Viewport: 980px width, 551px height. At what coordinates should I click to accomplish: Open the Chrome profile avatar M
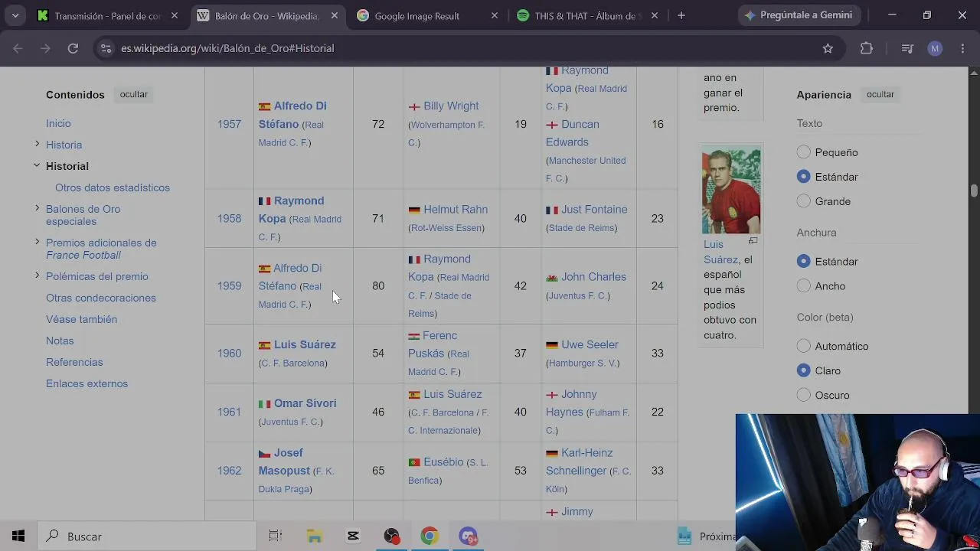point(935,48)
